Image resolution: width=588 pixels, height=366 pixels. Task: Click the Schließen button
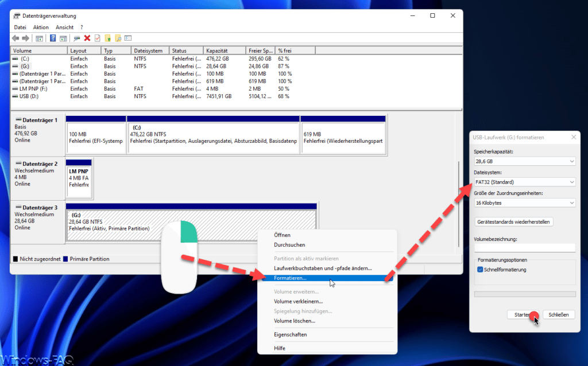(x=559, y=315)
